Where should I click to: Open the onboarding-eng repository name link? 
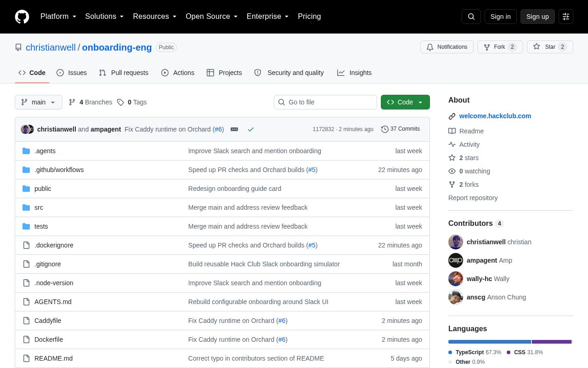[x=117, y=47]
